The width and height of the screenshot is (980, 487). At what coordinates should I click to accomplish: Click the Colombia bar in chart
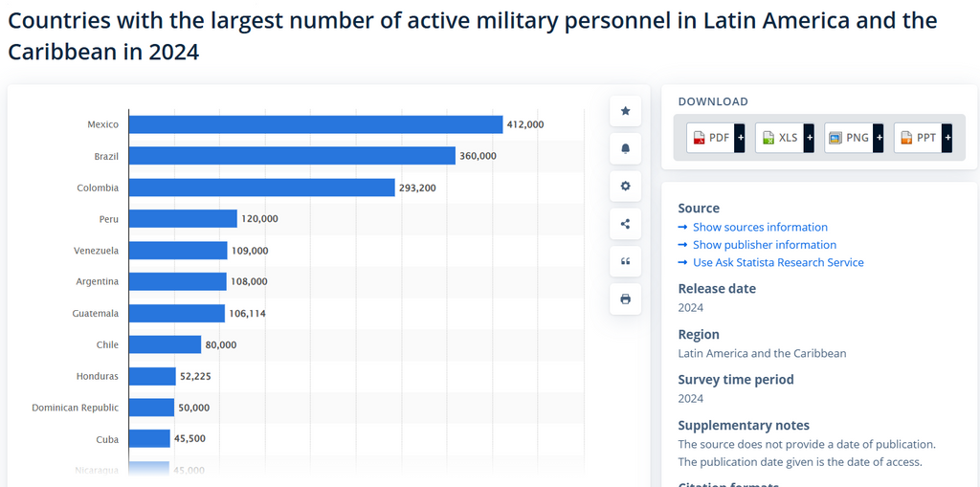click(x=261, y=188)
